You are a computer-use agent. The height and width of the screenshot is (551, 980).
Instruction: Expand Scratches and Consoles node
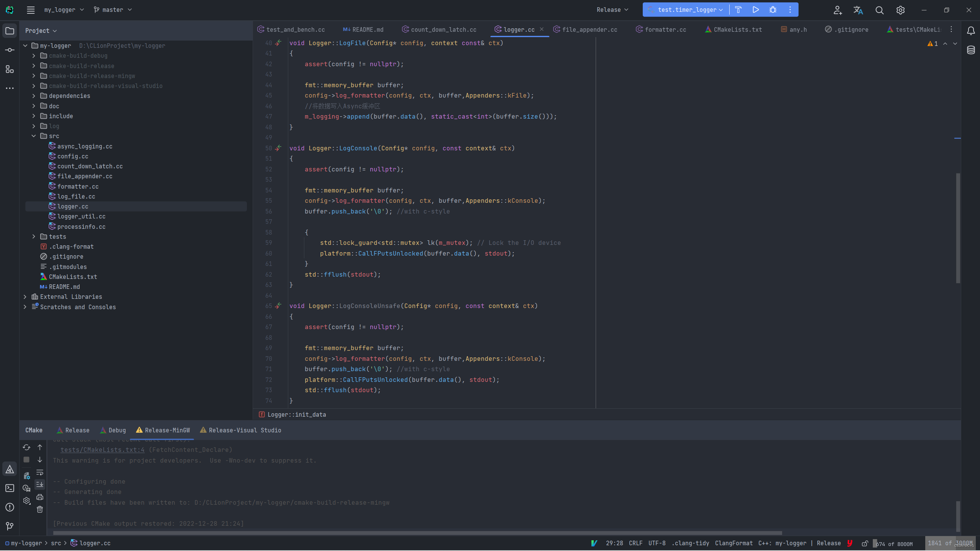point(25,307)
